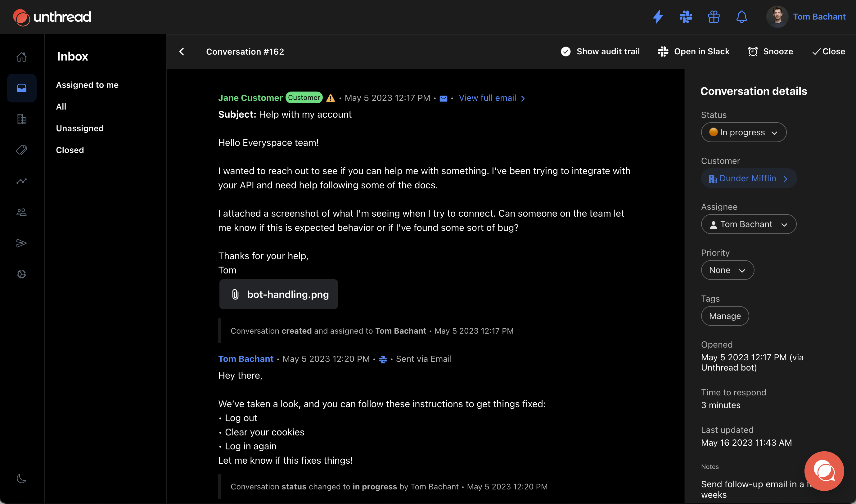Open the gift box icon
Screen dimensions: 856x504
tap(714, 17)
